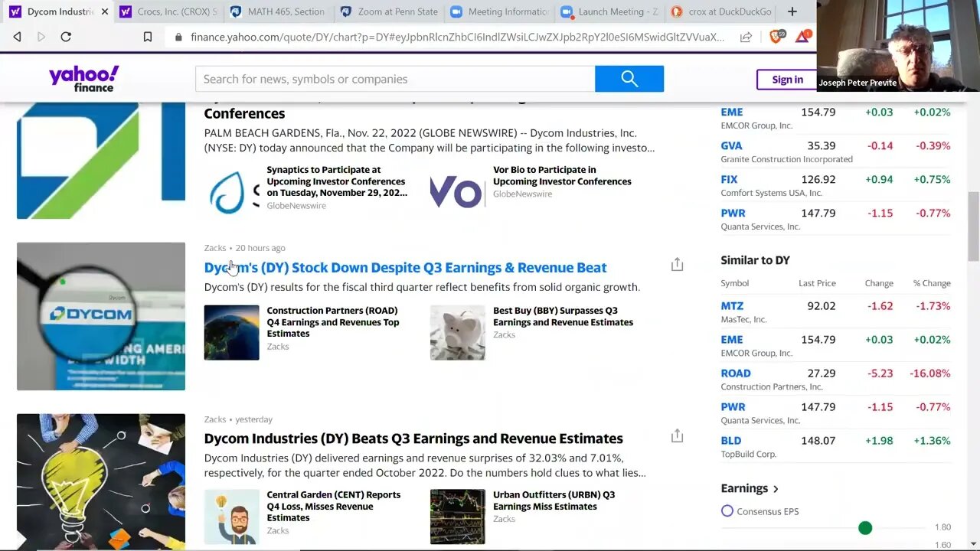This screenshot has width=980, height=551.
Task: Switch to Meeting Information tab
Action: coord(499,11)
